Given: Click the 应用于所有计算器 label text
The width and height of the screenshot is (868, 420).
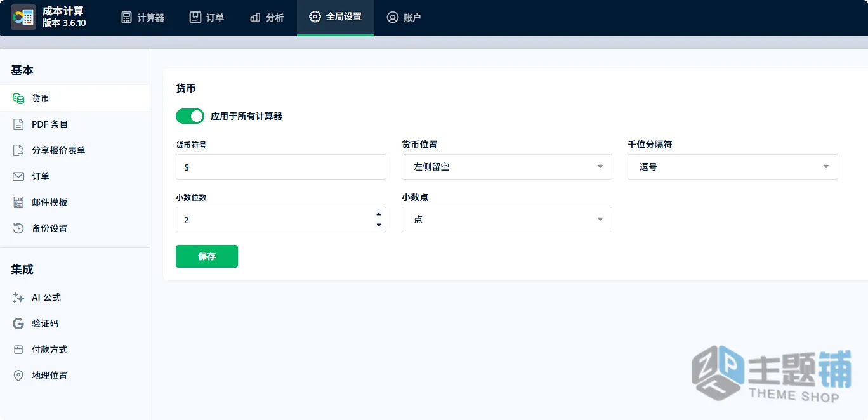Looking at the screenshot, I should point(246,116).
